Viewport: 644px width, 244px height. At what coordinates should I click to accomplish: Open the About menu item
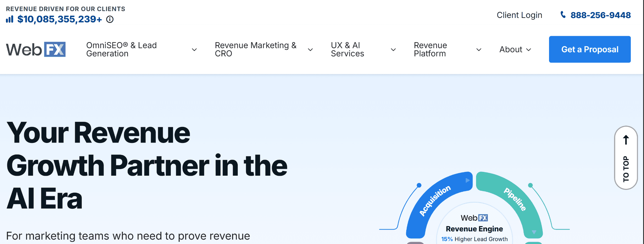[511, 49]
